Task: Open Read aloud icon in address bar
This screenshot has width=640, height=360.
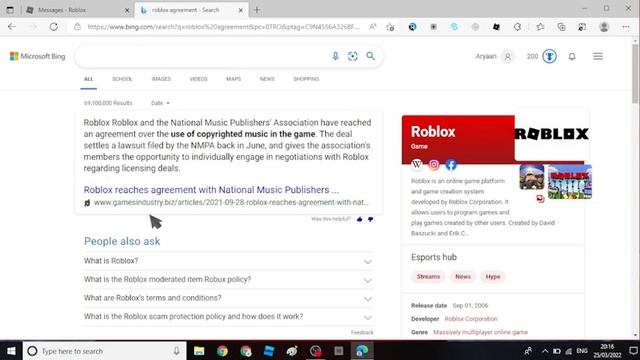Action: (x=372, y=27)
